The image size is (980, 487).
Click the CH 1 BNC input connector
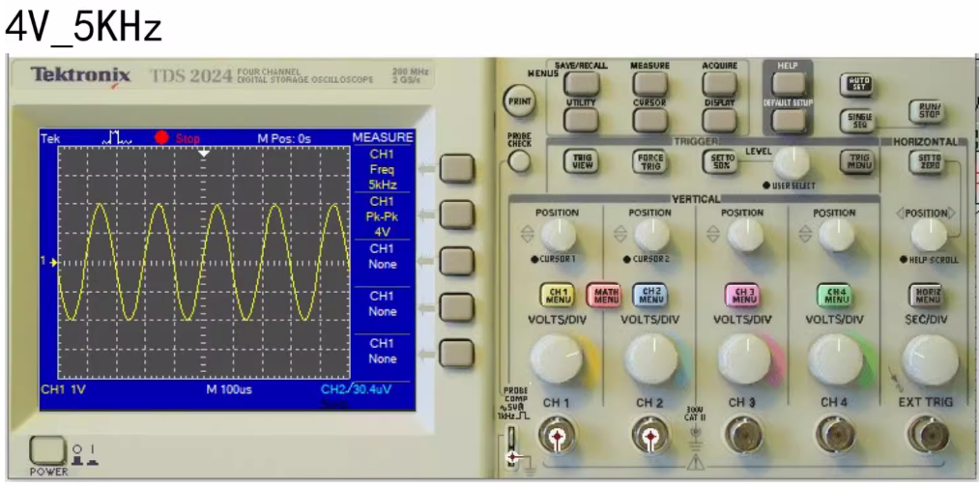pos(557,437)
